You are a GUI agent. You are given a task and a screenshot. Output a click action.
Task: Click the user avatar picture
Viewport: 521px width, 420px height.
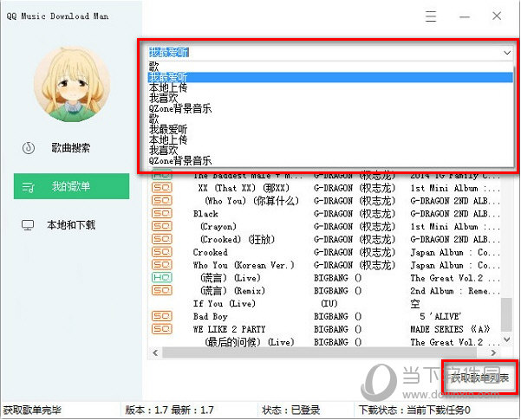pos(71,84)
